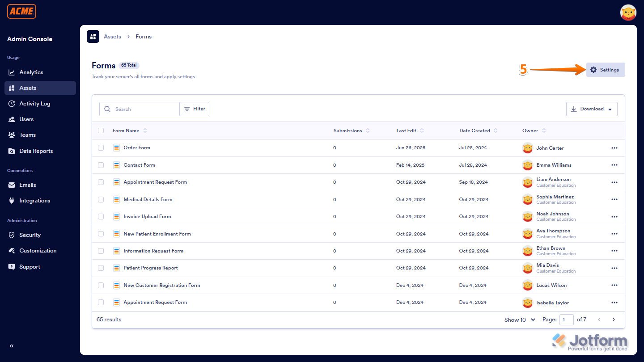
Task: Toggle the select-all checkbox in table header
Action: point(101,130)
